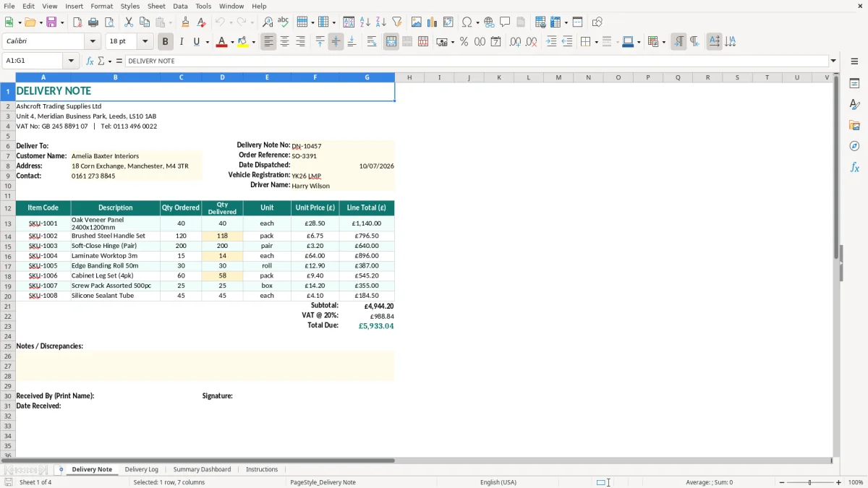The image size is (868, 488).
Task: Toggle merge and center cells
Action: [391, 42]
